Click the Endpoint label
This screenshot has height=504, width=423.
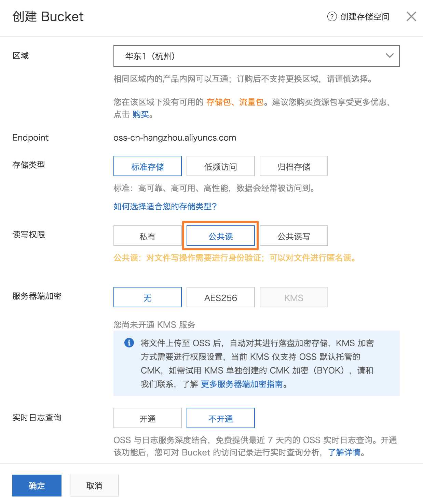[x=30, y=138]
